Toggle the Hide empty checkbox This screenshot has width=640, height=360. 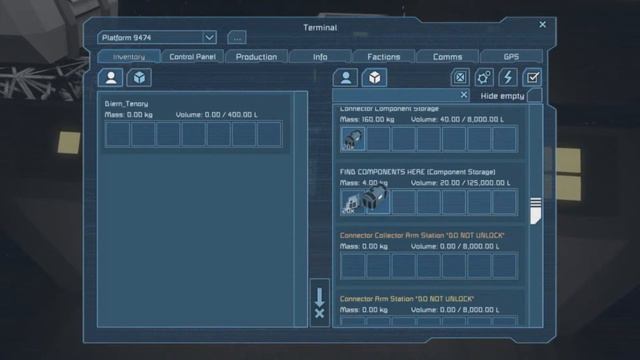point(535,96)
